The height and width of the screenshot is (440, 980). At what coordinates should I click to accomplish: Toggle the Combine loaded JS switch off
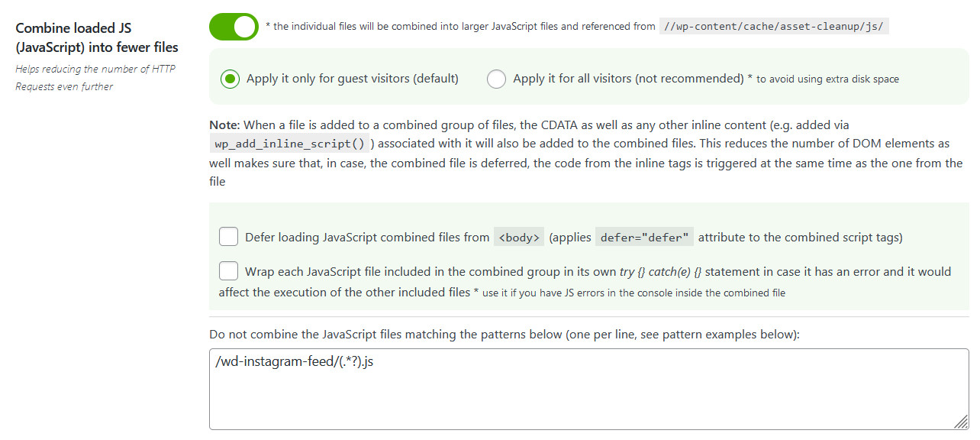[x=234, y=27]
